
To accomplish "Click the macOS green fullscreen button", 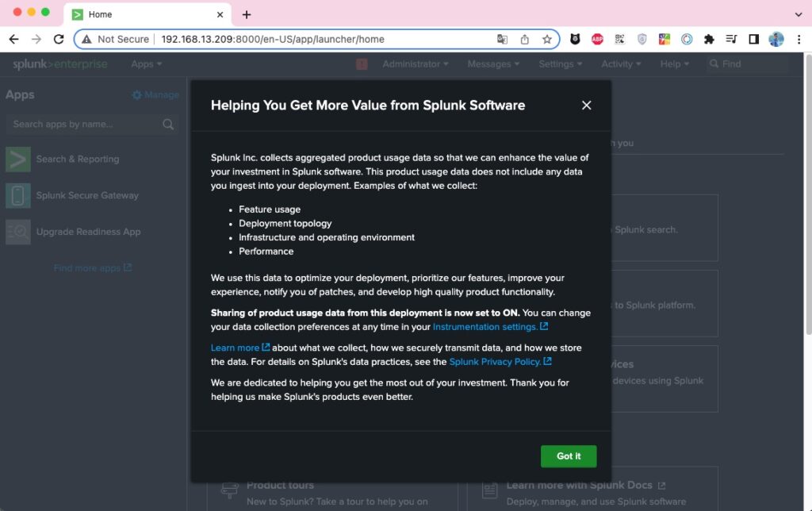I will [x=45, y=12].
